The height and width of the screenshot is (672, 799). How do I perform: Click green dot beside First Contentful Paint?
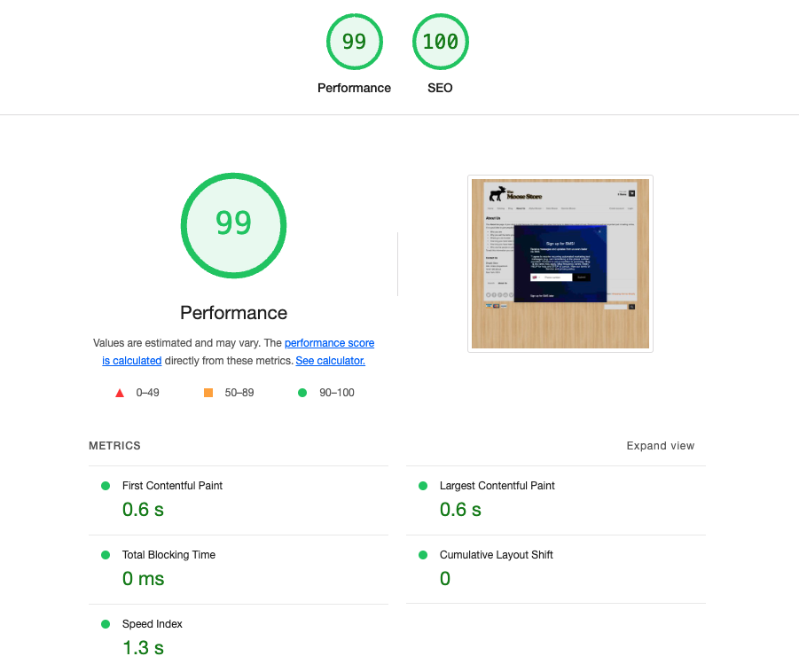point(106,486)
